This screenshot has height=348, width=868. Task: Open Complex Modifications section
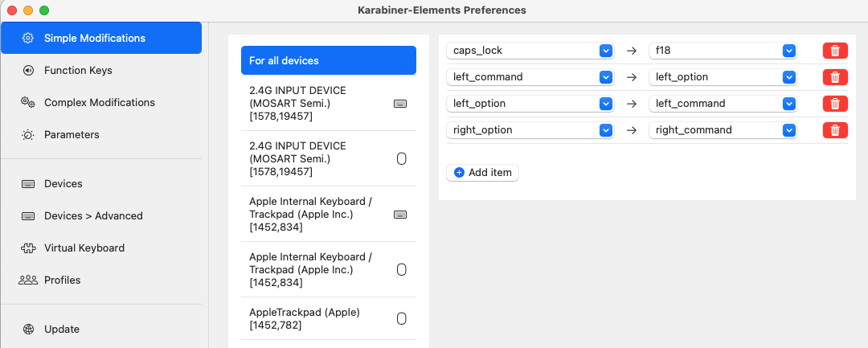[x=101, y=102]
